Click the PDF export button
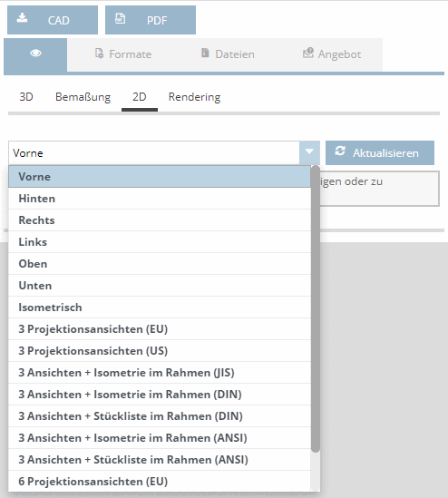Viewport: 448px width, 498px height. 151,20
